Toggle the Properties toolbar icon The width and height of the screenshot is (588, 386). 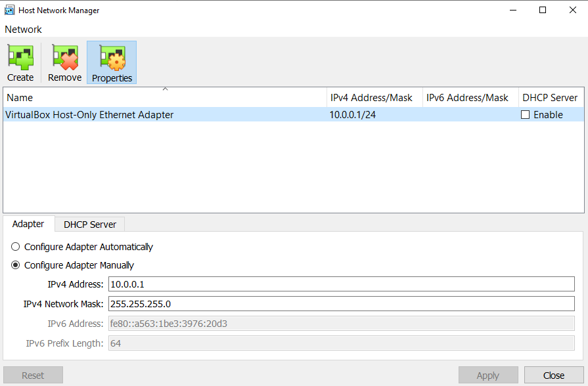click(112, 62)
